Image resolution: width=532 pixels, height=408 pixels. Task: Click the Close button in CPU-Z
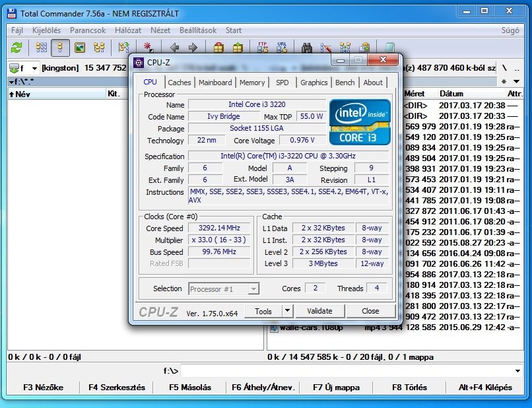(370, 311)
